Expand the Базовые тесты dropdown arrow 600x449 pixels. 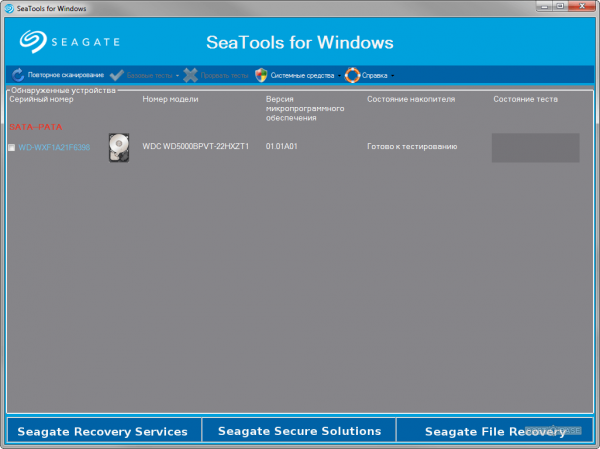(x=177, y=76)
